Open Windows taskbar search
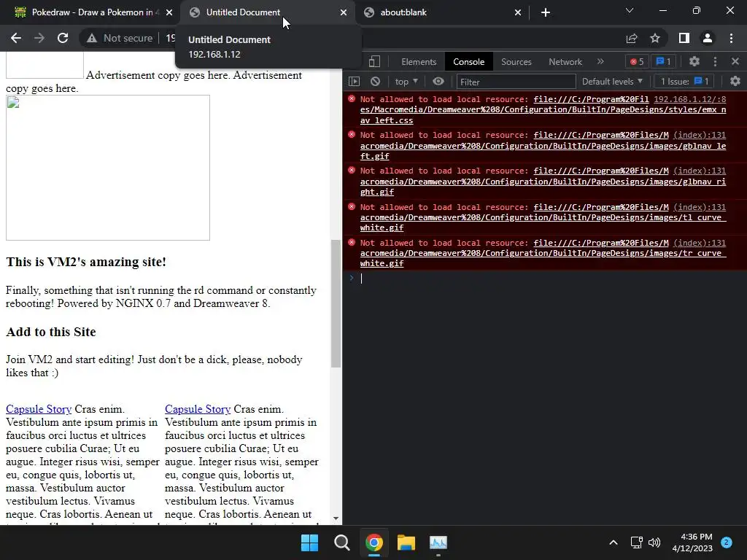The width and height of the screenshot is (747, 560). tap(341, 542)
